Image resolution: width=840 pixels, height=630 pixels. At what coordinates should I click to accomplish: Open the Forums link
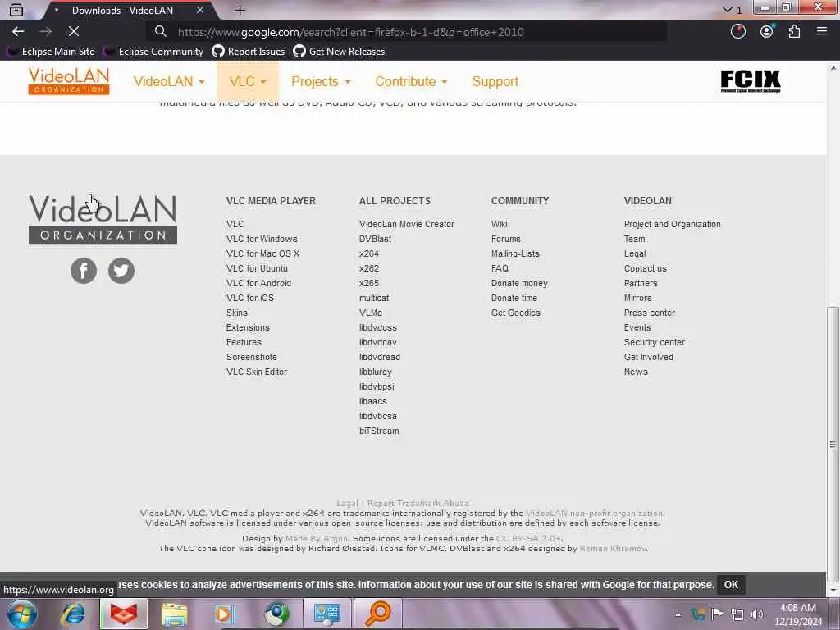(x=505, y=239)
